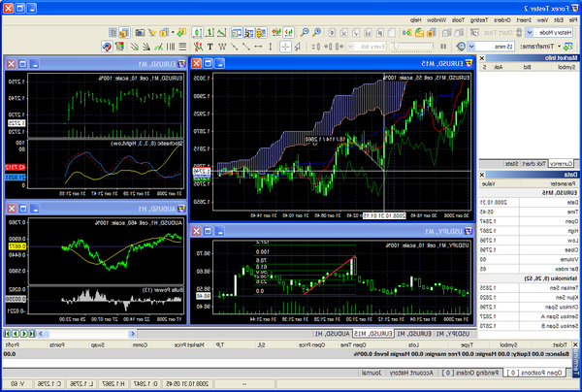Open the Journal tab
This screenshot has height=392, width=582.
372,373
